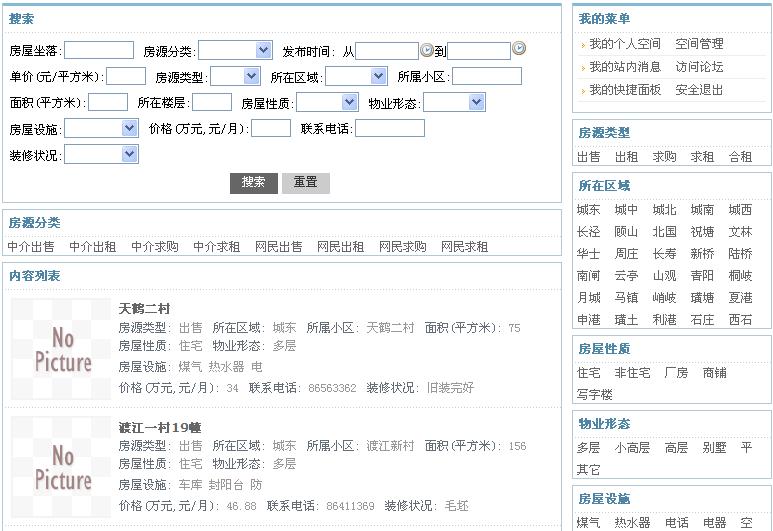Select 写字楼 property nature link
The image size is (773, 531).
tap(595, 395)
